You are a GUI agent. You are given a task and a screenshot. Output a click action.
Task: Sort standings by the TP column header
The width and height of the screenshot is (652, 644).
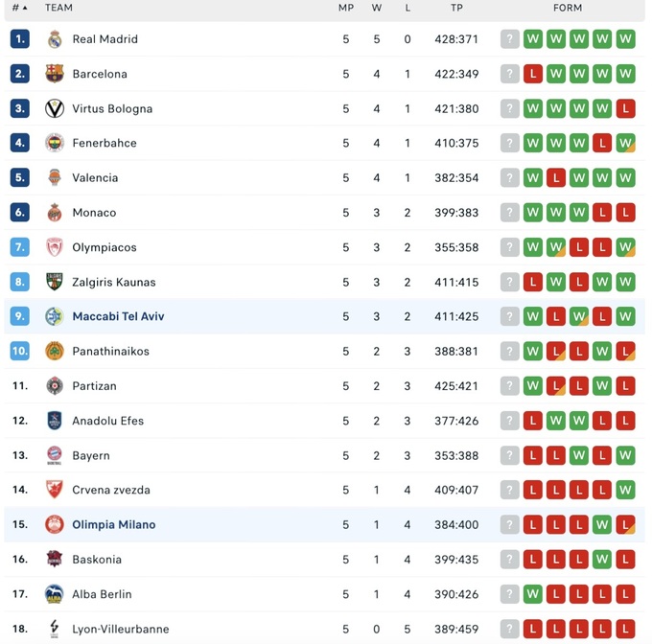click(x=456, y=8)
